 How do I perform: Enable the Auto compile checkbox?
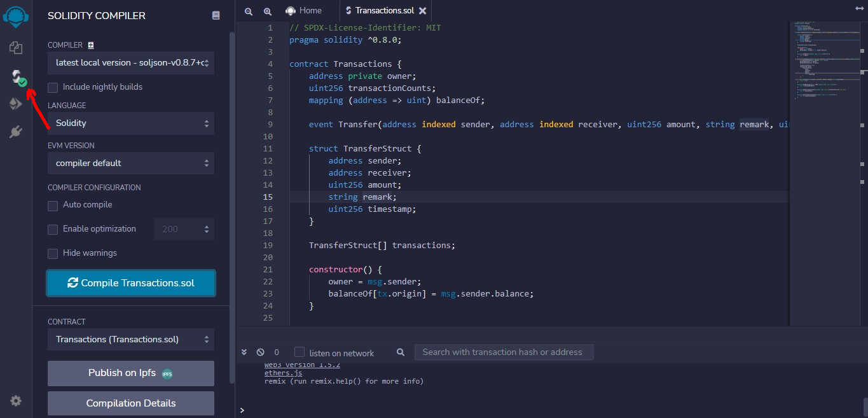pos(53,206)
